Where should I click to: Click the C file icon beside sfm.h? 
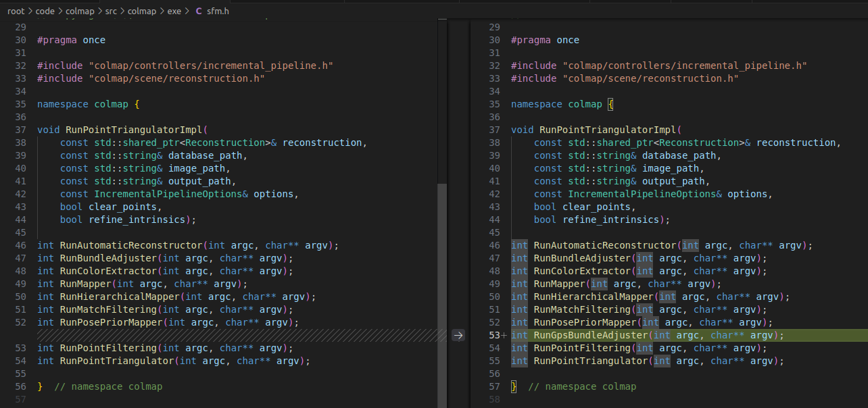pyautogui.click(x=198, y=11)
